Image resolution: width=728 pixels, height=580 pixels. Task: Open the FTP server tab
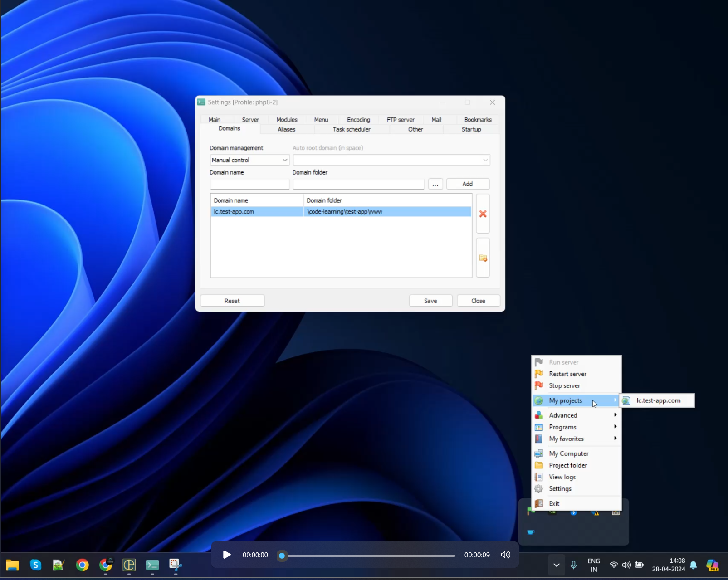(401, 120)
